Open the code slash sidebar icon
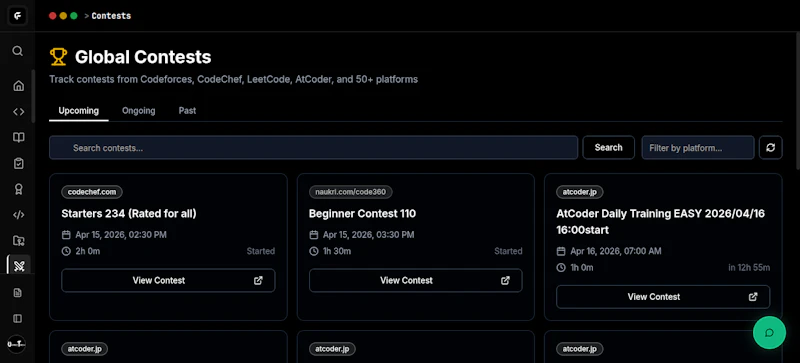This screenshot has height=363, width=800. pyautogui.click(x=18, y=215)
